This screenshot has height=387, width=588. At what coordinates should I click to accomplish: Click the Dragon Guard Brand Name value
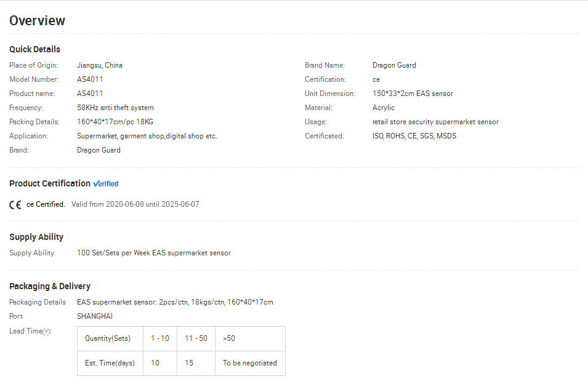point(394,65)
